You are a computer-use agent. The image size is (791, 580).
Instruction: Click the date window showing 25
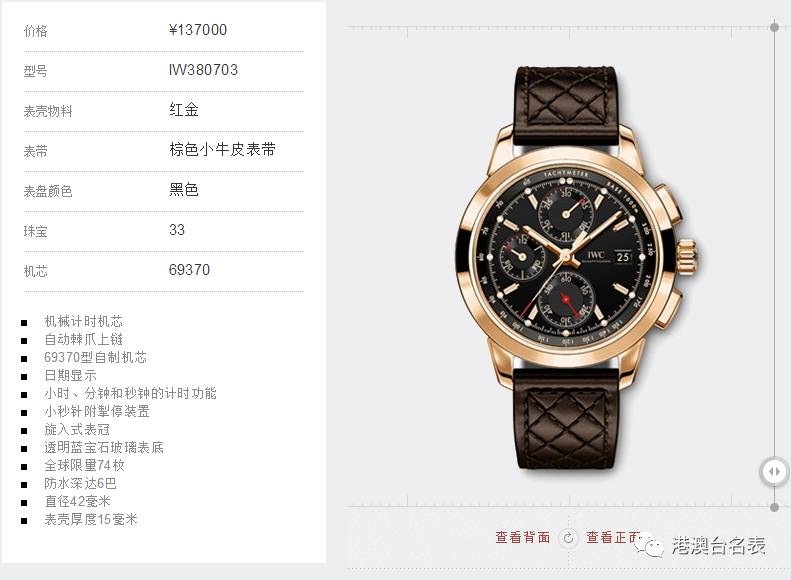[x=624, y=257]
